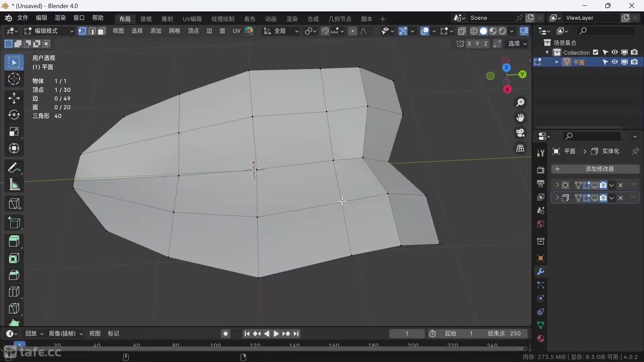
Task: Select the Annotate pencil tool
Action: pos(14,168)
